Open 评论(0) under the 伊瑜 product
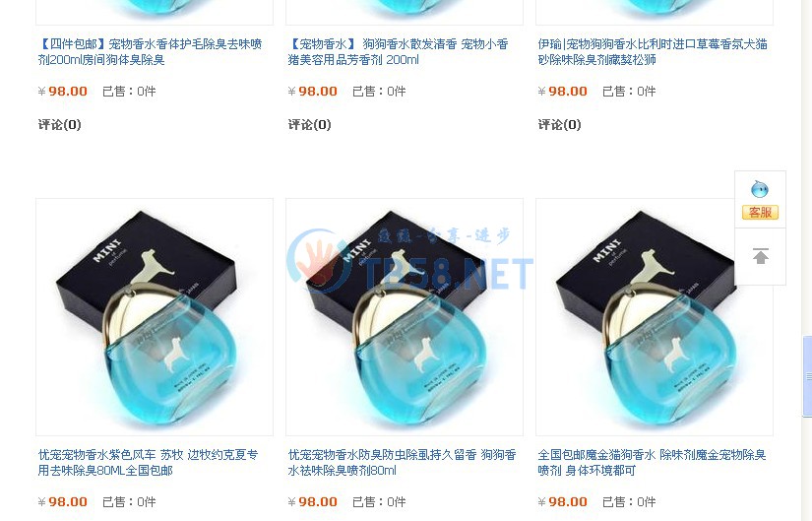812x521 pixels. pyautogui.click(x=560, y=124)
